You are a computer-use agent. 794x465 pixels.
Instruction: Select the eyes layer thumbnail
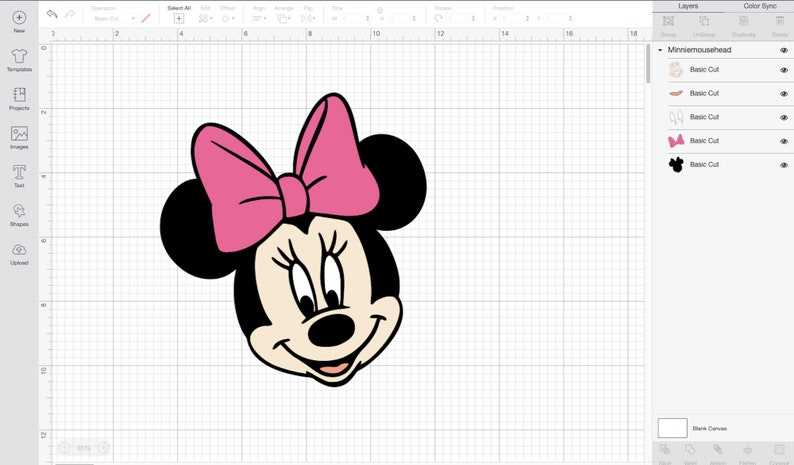676,118
